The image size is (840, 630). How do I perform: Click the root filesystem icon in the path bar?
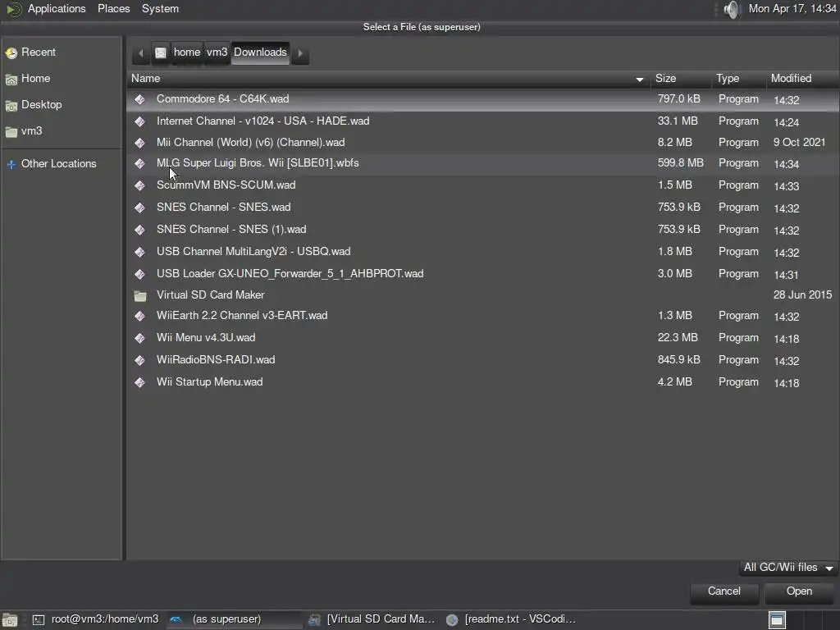point(161,53)
